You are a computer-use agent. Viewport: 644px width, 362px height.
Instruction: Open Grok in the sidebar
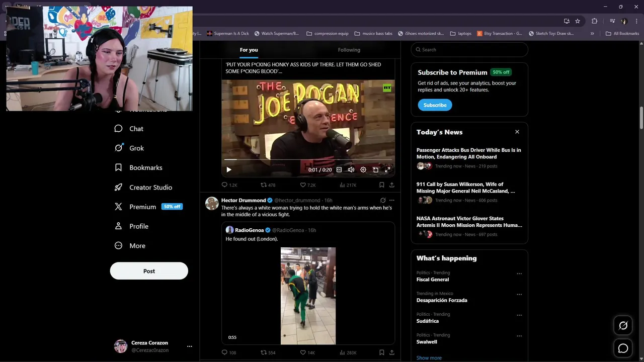click(129, 148)
